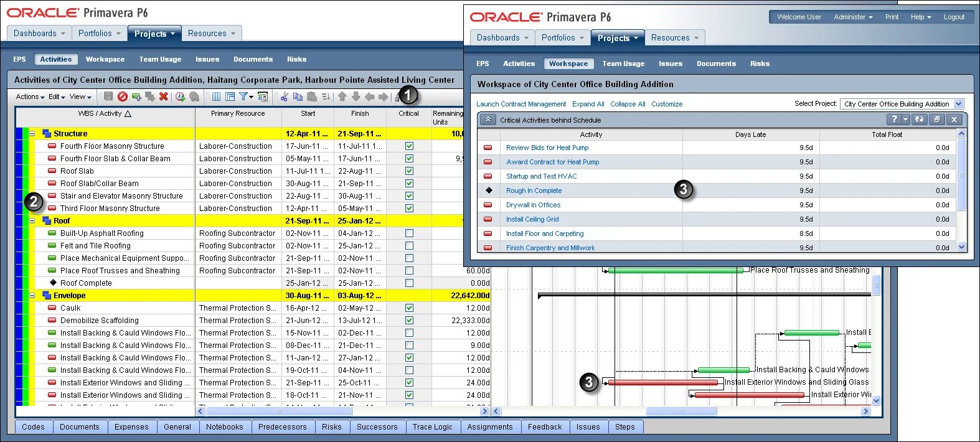Click the Help question mark icon on portlet
Viewport: 980px width, 442px height.
coord(895,120)
